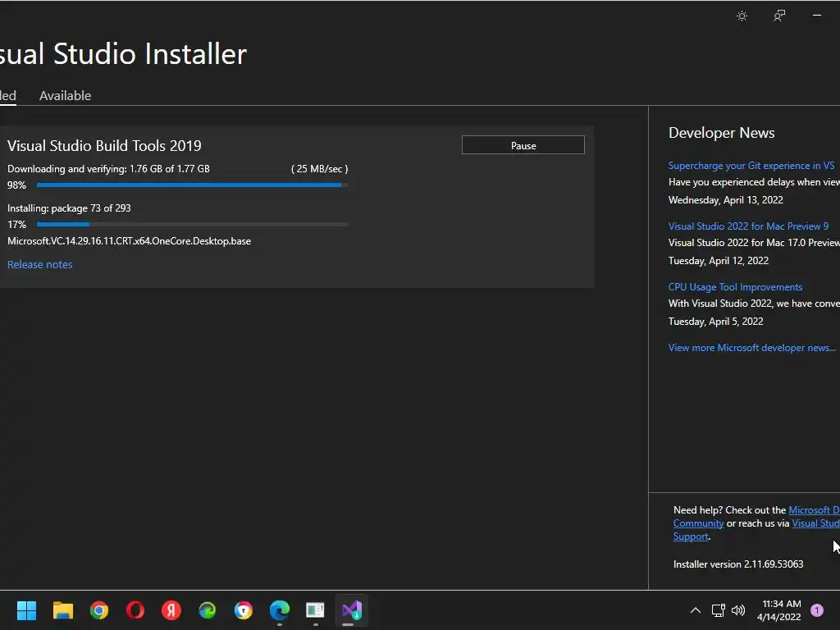
Task: Select 'Installer version 2.11.69.53063' text
Action: [x=738, y=564]
